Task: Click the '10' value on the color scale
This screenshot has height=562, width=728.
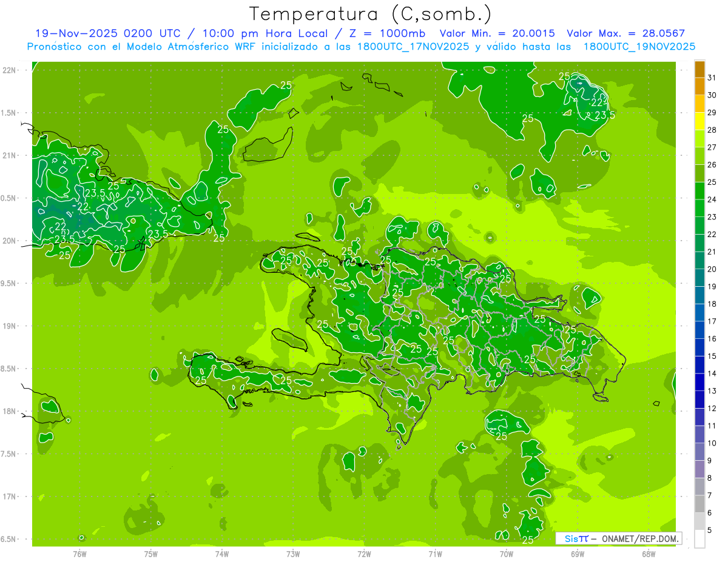Action: [712, 443]
